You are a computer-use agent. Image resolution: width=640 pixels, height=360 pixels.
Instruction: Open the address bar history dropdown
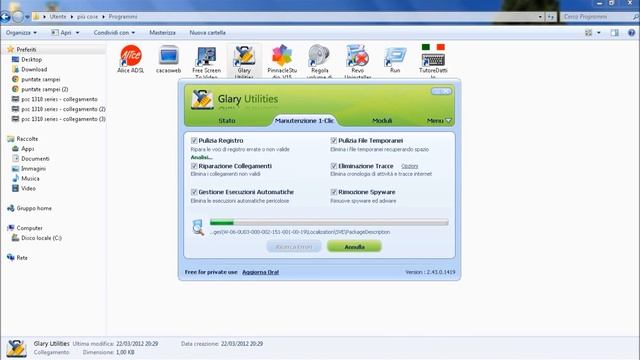(x=540, y=17)
